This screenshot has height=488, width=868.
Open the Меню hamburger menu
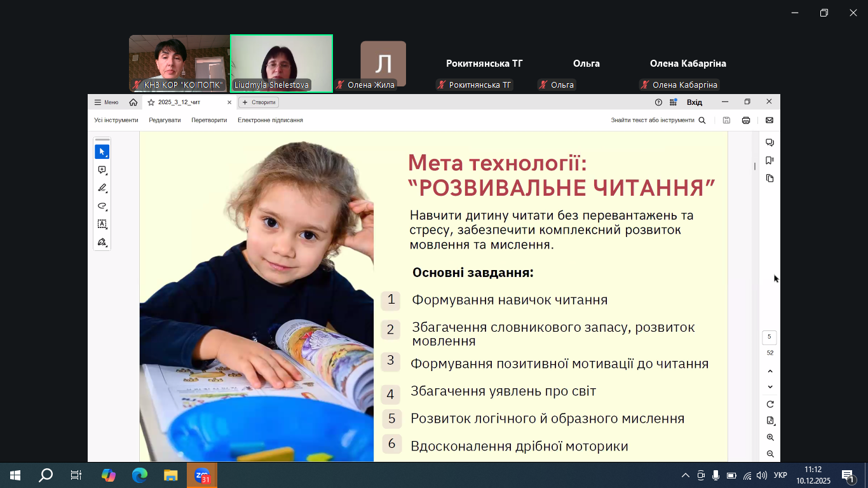106,102
